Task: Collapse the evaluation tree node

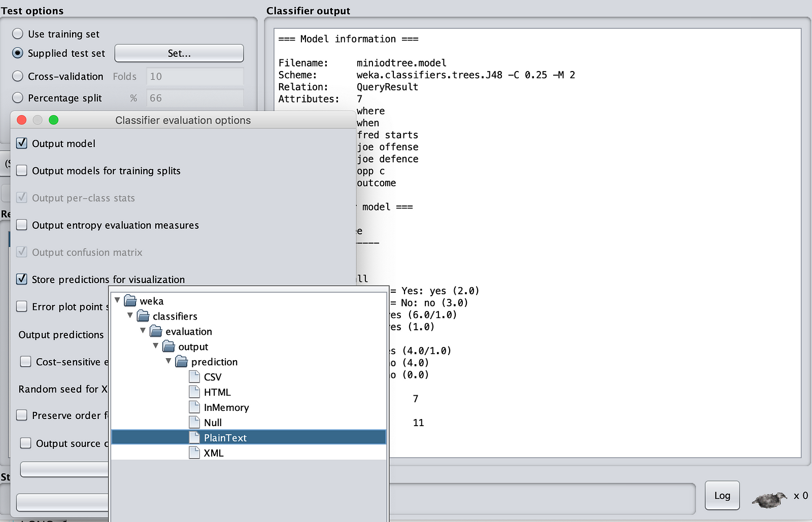Action: [x=143, y=331]
